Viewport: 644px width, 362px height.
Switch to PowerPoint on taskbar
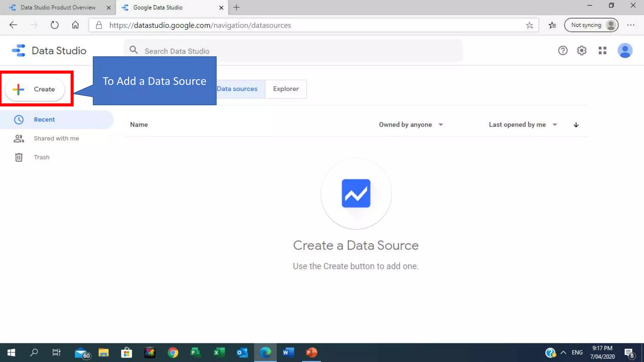click(x=311, y=353)
